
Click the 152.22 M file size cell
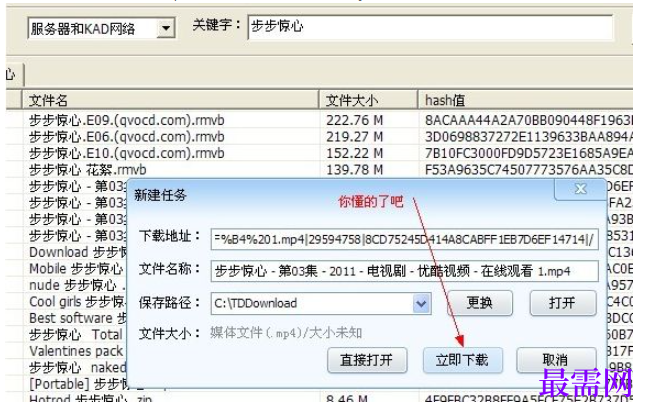(354, 154)
